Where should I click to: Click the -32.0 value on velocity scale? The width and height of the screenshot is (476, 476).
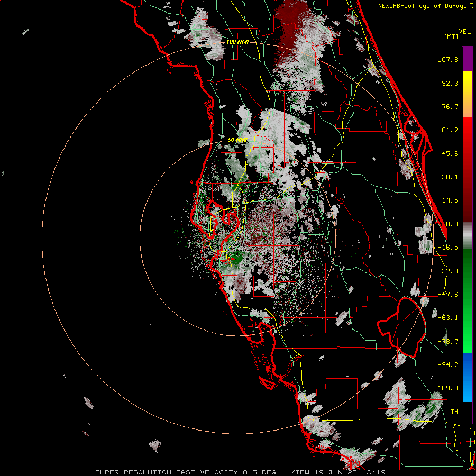[448, 271]
